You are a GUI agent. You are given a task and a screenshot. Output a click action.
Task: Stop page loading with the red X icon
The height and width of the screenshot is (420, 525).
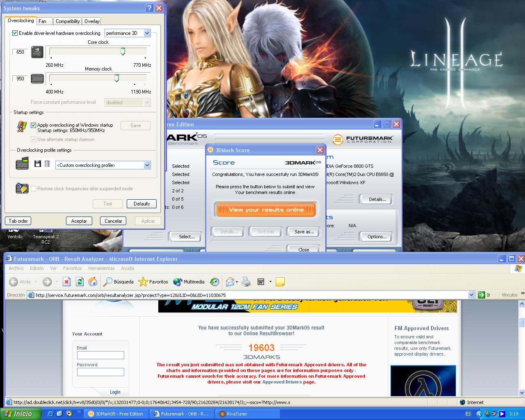click(67, 282)
